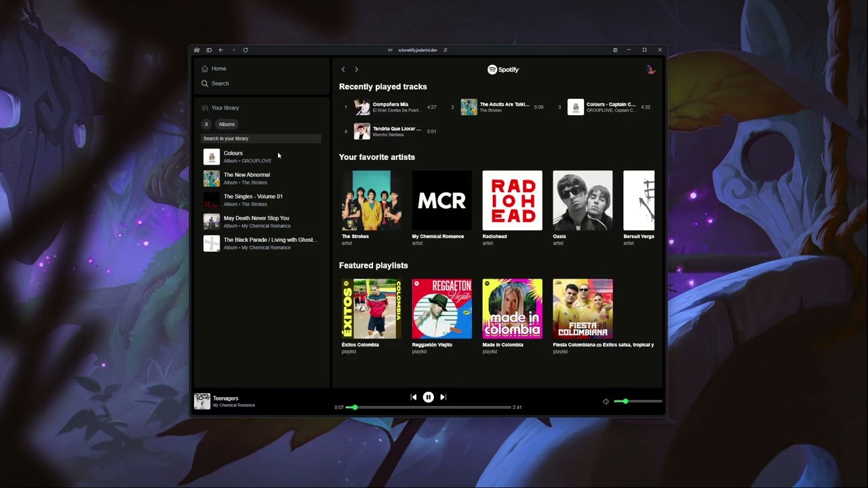
Task: Click the Made in Colombia playlist title
Action: pos(502,345)
